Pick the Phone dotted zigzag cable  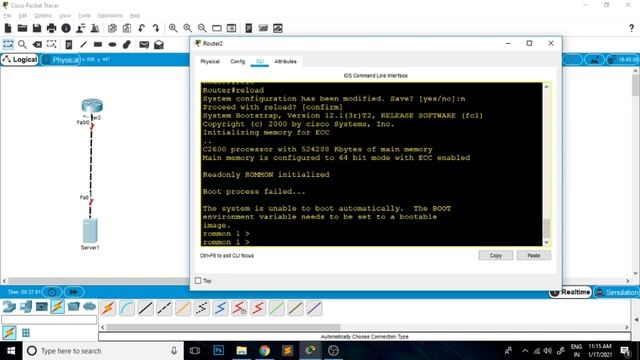(x=202, y=308)
